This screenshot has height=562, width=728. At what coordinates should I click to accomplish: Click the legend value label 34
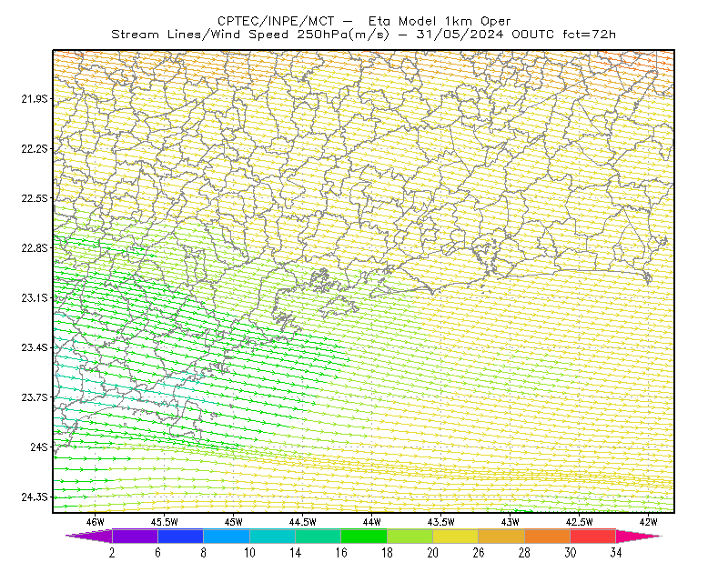(616, 553)
